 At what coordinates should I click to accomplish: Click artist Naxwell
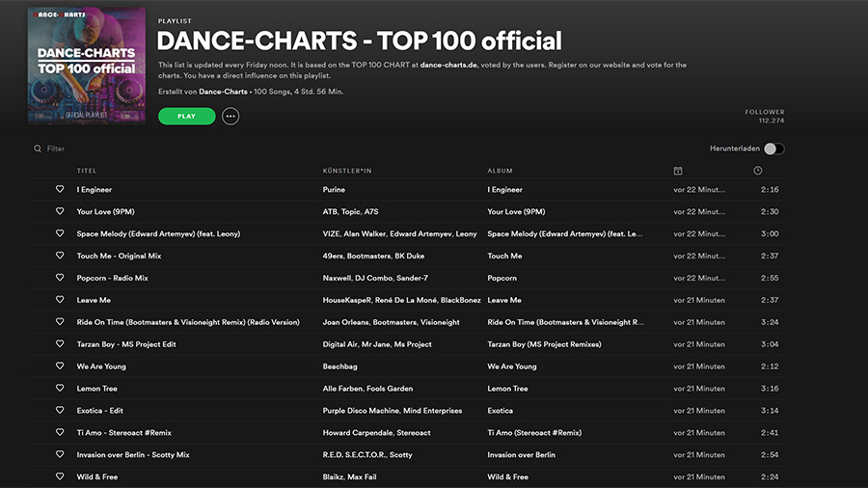coord(337,279)
